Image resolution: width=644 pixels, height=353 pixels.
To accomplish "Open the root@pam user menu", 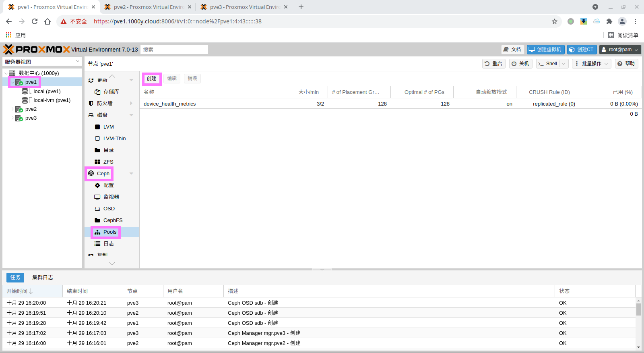I will (620, 50).
